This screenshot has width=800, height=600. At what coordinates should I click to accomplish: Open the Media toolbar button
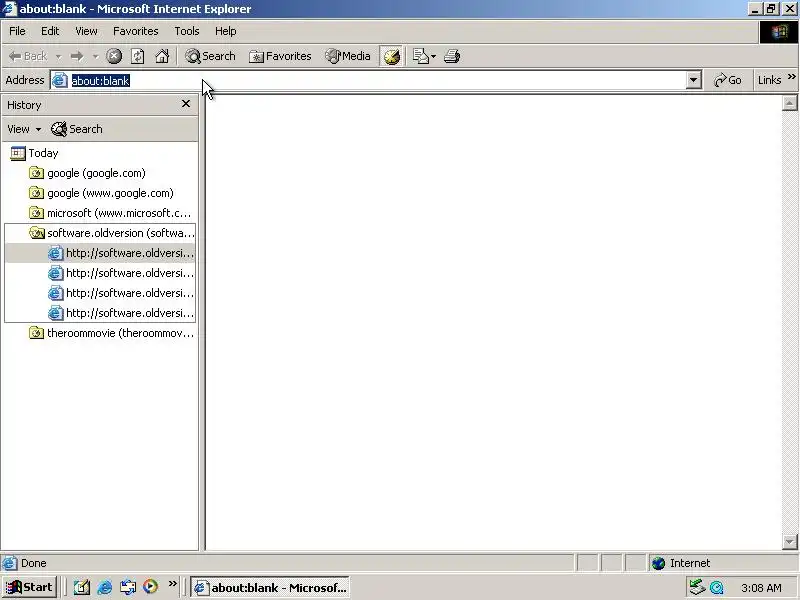pos(348,56)
